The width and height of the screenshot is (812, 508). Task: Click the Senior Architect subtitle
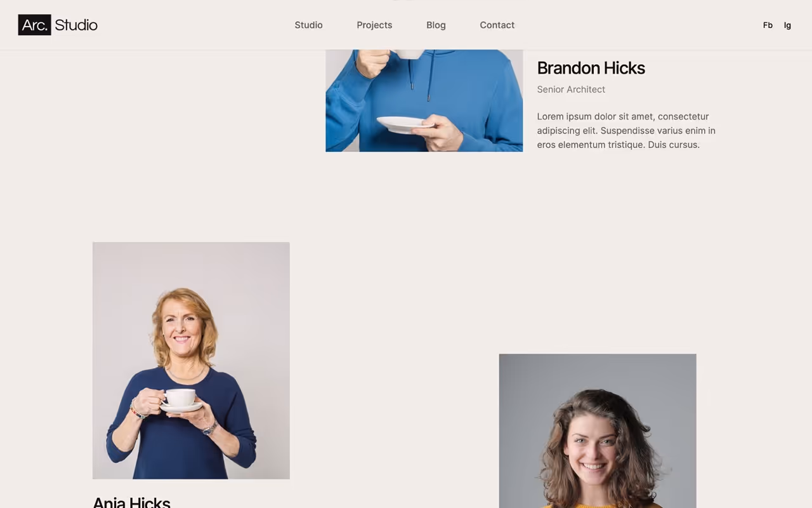(x=571, y=90)
